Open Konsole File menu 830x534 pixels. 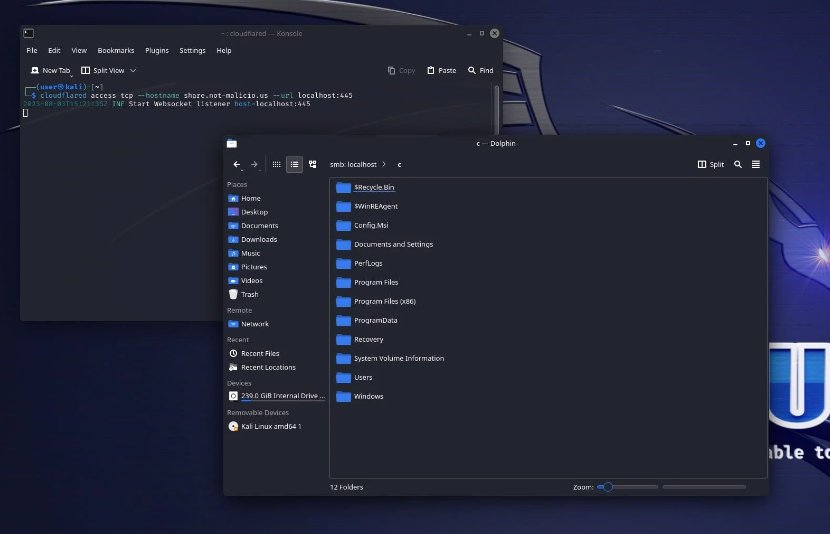pos(32,51)
